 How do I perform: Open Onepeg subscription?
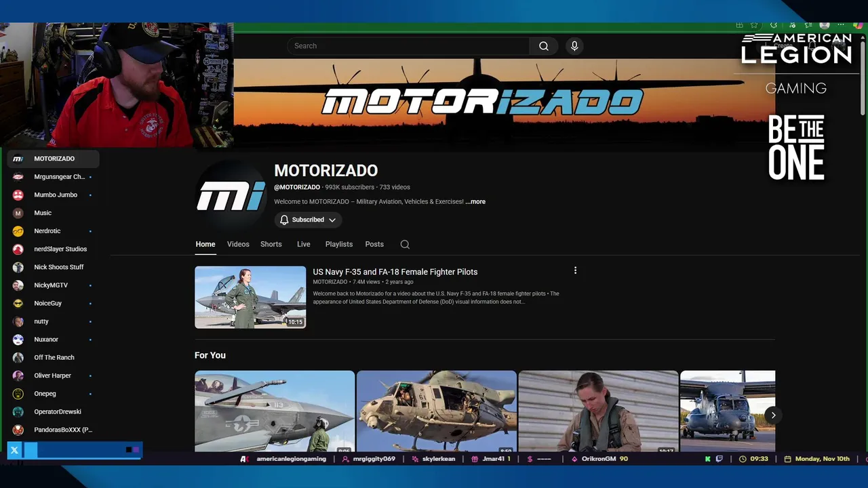53,394
